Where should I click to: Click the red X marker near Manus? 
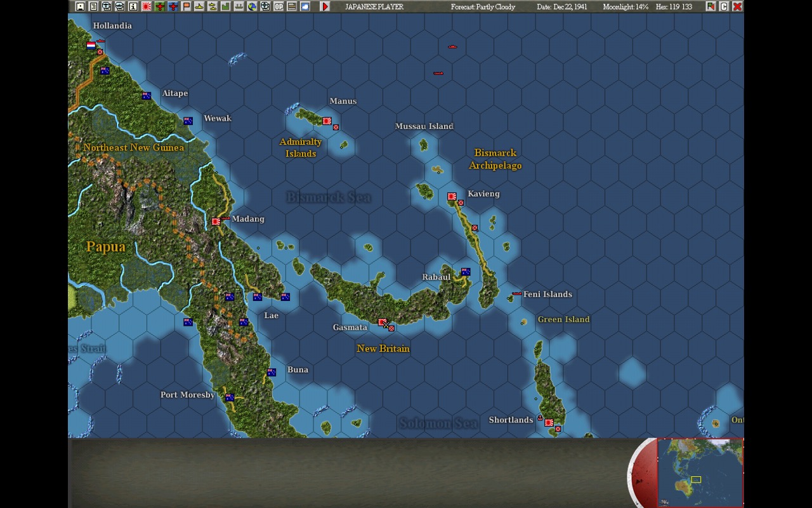tap(336, 128)
